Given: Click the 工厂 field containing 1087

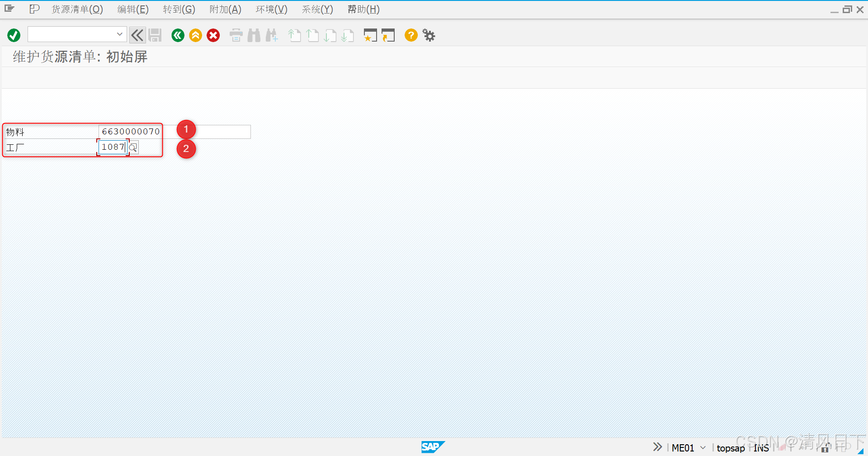Looking at the screenshot, I should point(113,147).
